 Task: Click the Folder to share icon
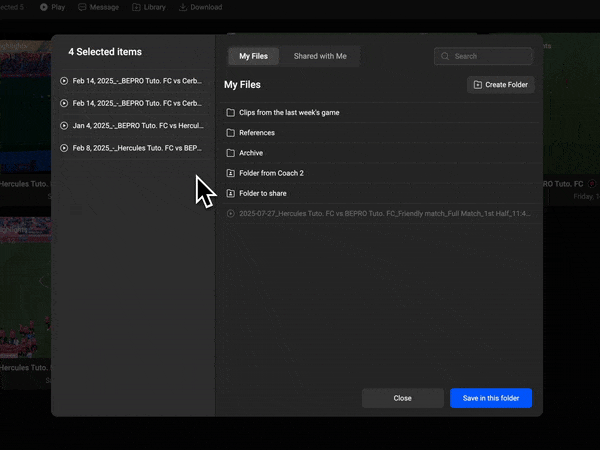[230, 193]
